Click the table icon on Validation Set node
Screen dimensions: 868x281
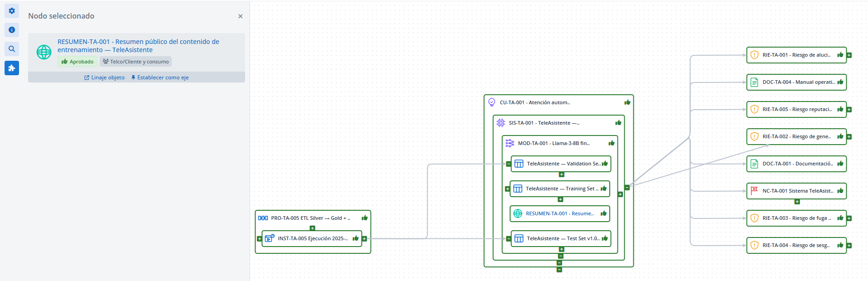(519, 164)
